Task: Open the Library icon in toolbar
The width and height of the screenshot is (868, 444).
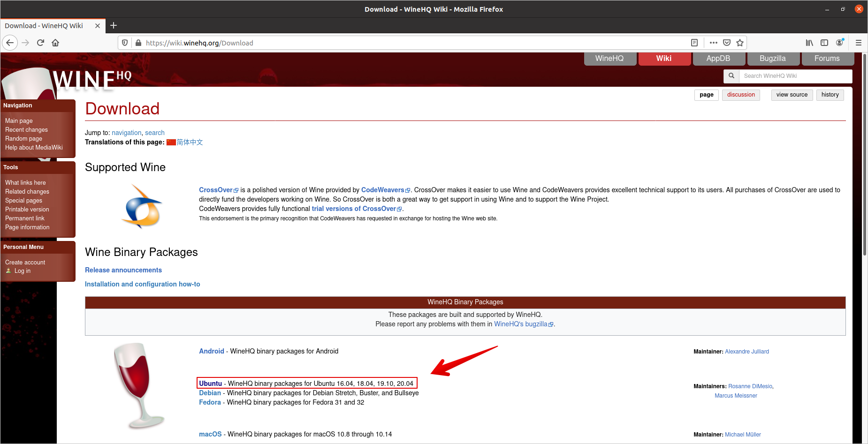Action: click(x=809, y=43)
